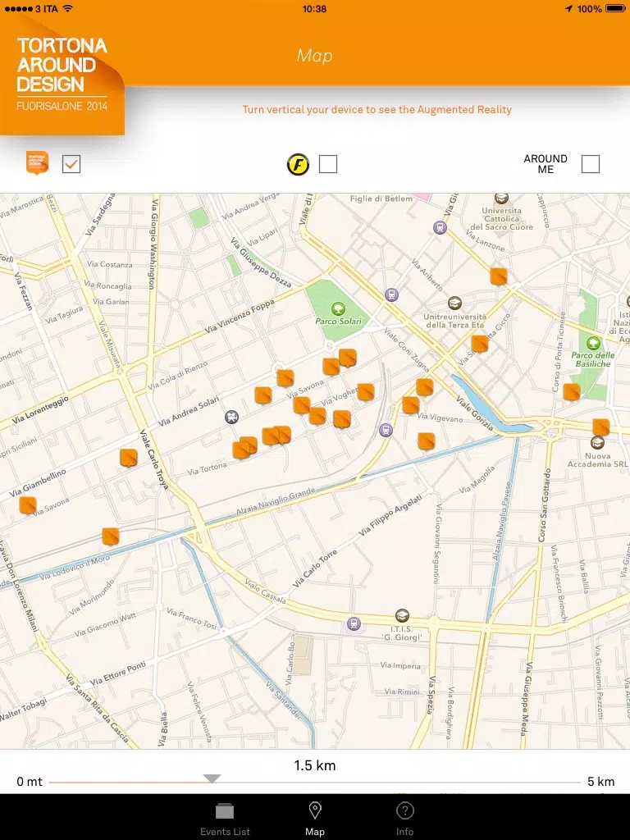The width and height of the screenshot is (630, 840).
Task: Tap the Parco Solari park icon
Action: pos(337,308)
